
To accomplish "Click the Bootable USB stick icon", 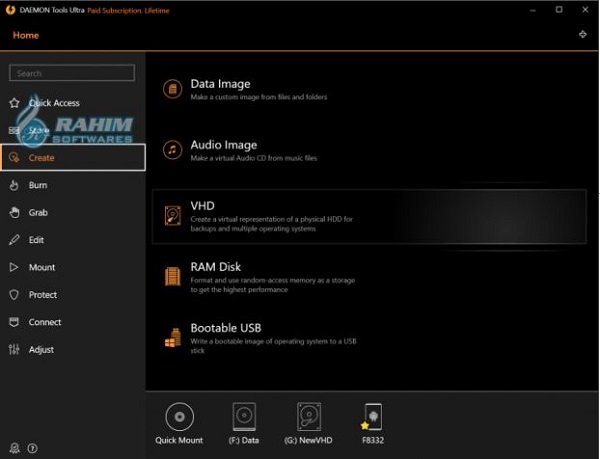I will click(173, 338).
